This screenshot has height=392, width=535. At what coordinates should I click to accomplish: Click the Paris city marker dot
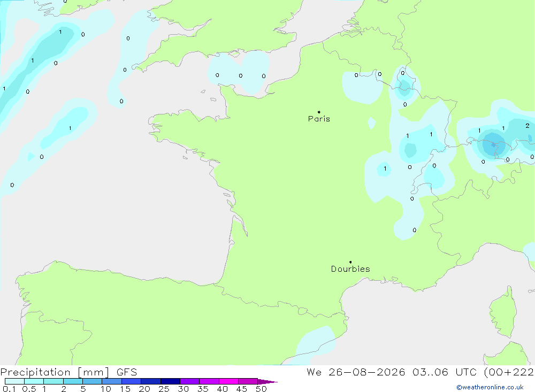pyautogui.click(x=319, y=112)
